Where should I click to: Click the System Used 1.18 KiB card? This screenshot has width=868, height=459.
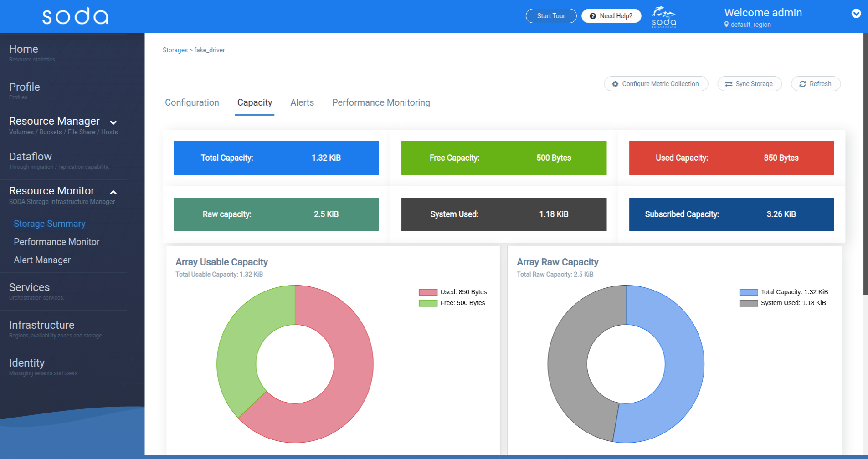coord(503,214)
